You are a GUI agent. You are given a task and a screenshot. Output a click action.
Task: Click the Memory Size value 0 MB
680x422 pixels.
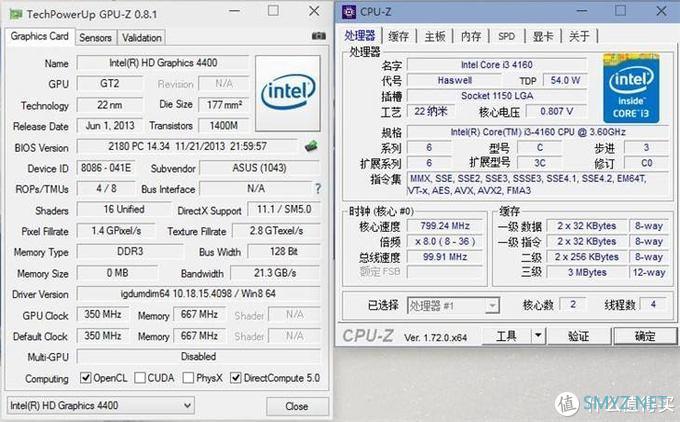[117, 273]
